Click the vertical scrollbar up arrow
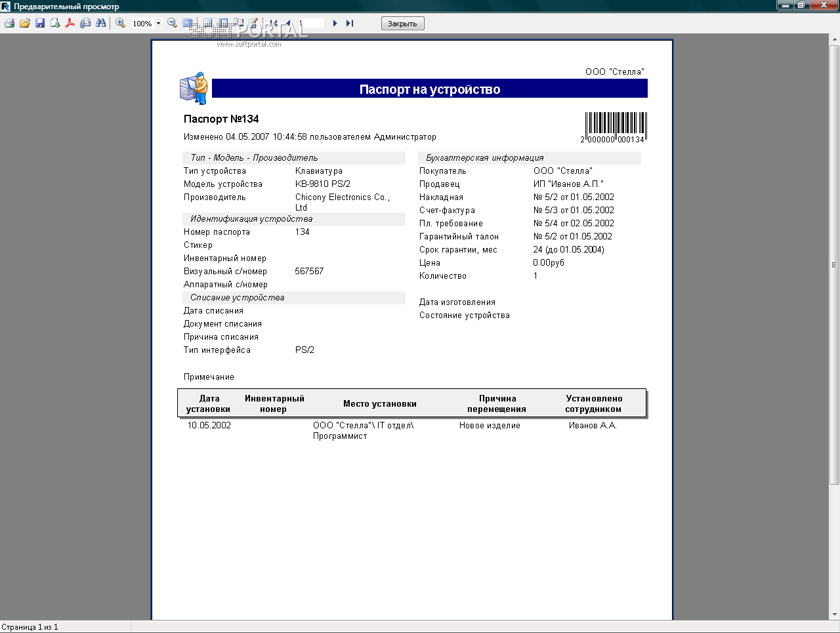This screenshot has width=840, height=633. pyautogui.click(x=835, y=39)
